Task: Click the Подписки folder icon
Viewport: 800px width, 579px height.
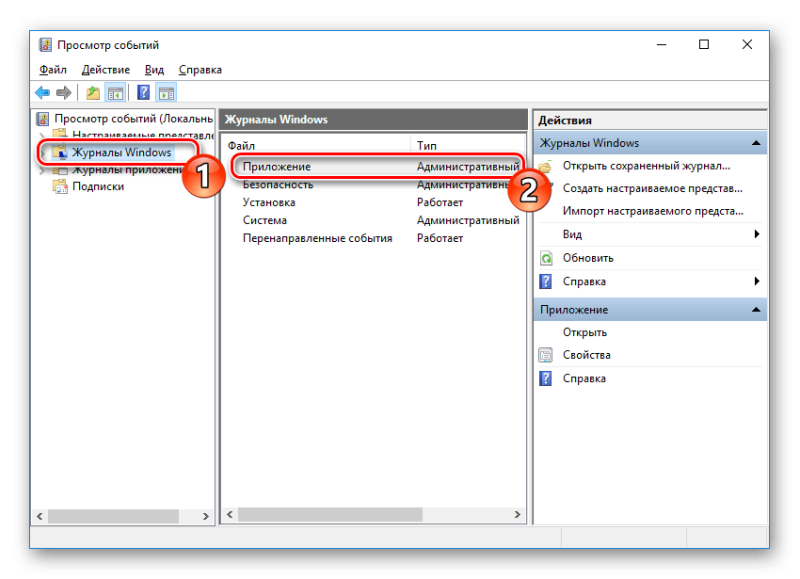Action: [x=60, y=186]
